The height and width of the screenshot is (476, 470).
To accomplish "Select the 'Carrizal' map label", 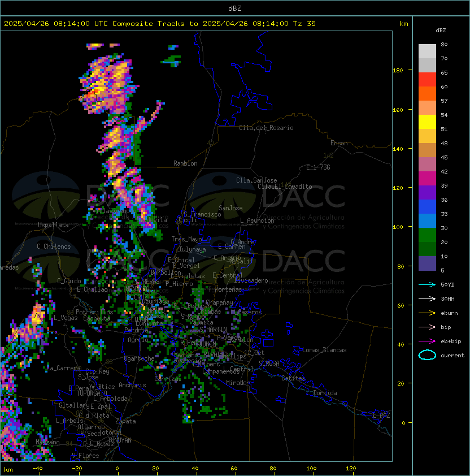I will [167, 379].
